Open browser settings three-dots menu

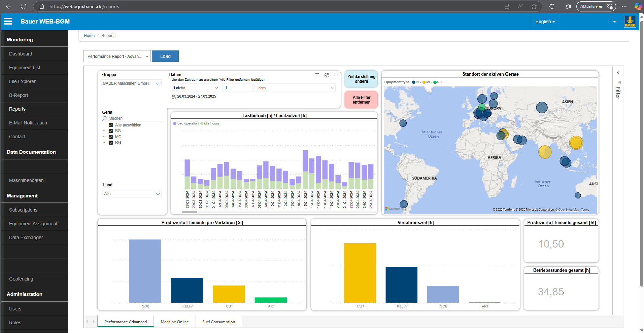[624, 6]
